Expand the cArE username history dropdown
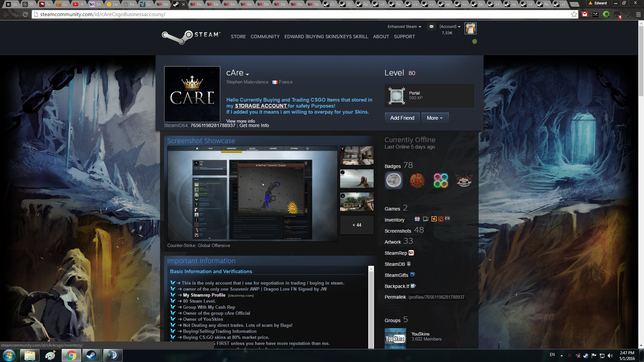 click(x=248, y=74)
